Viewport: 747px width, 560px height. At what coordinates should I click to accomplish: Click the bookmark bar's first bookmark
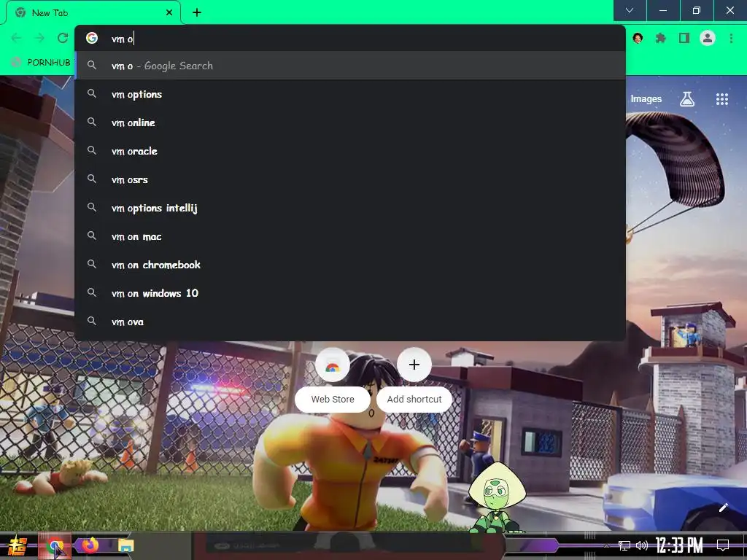click(x=42, y=63)
